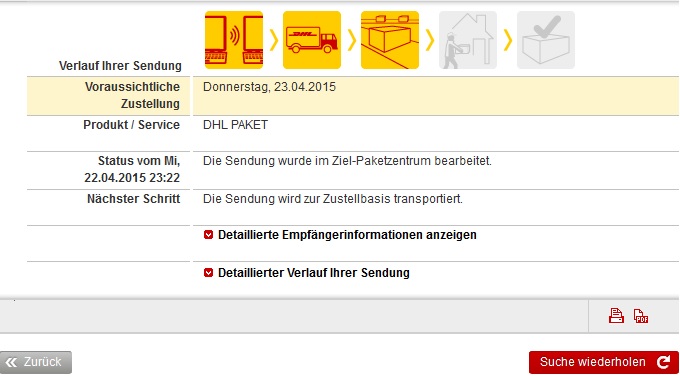This screenshot has height=376, width=680.
Task: Click the red printer icon
Action: (616, 316)
